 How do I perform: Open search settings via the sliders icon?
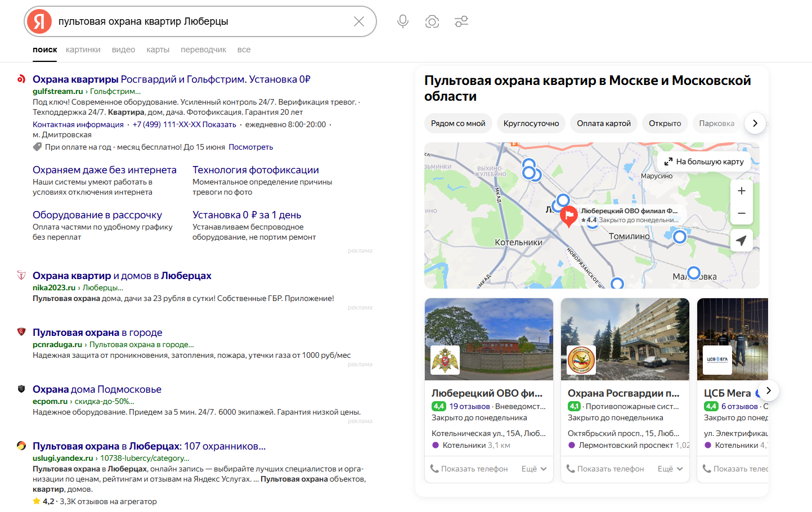461,21
